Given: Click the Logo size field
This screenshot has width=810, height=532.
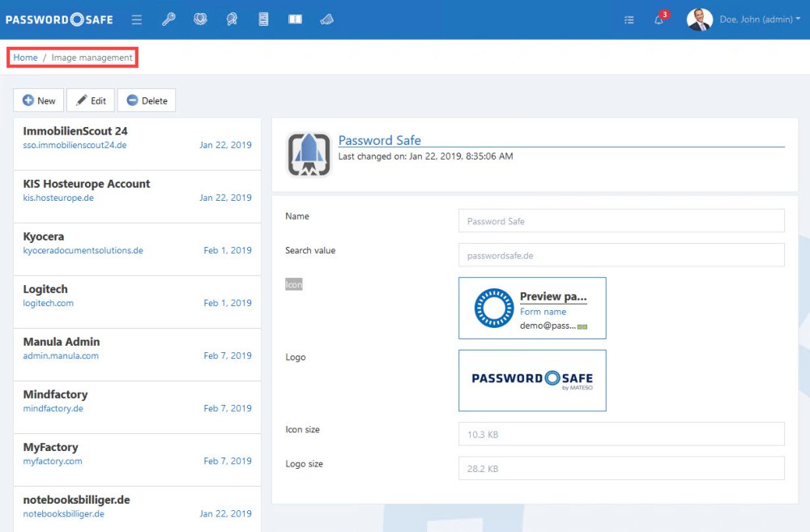Looking at the screenshot, I should click(621, 469).
